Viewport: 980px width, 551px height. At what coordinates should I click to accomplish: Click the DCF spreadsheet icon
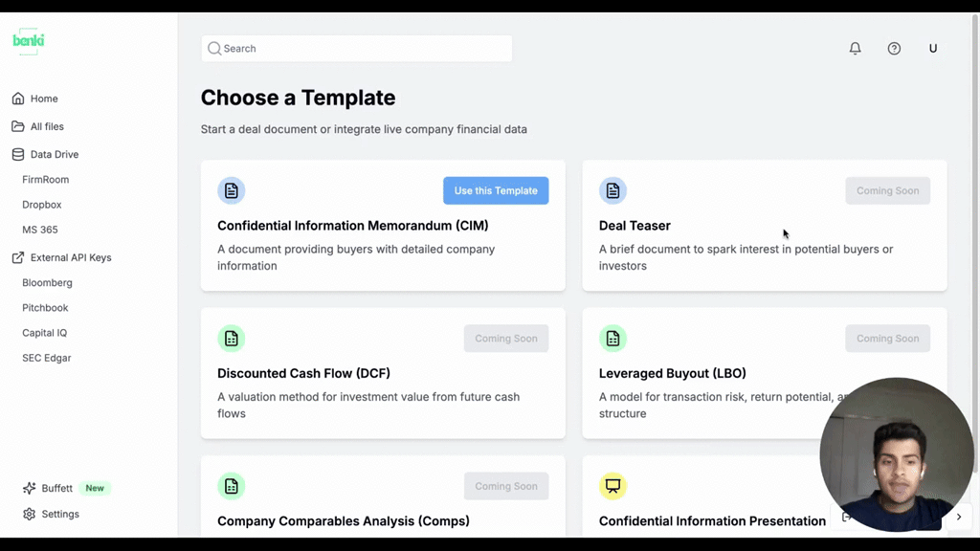pyautogui.click(x=232, y=339)
